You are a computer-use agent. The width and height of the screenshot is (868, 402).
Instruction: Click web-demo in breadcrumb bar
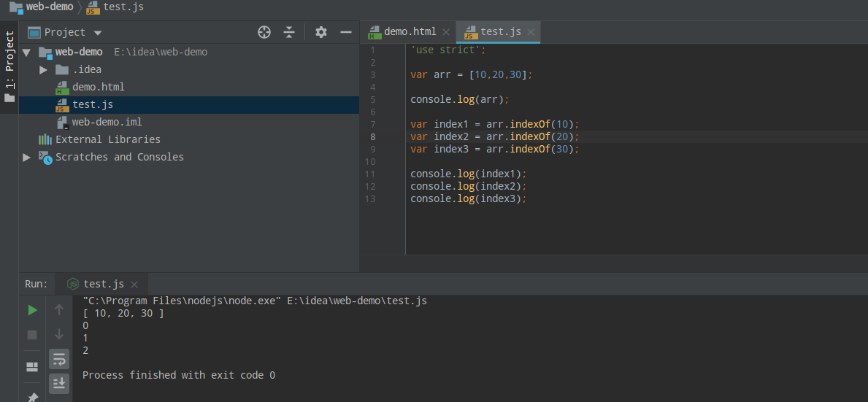point(49,7)
